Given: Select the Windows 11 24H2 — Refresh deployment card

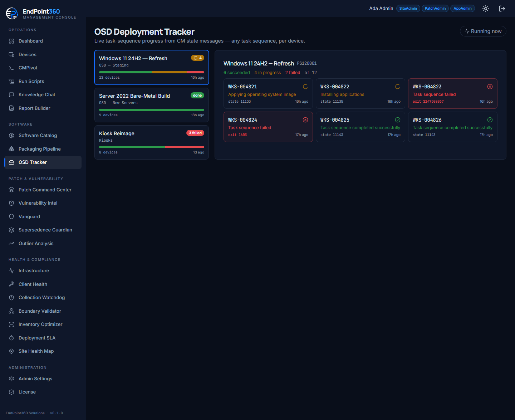Looking at the screenshot, I should click(x=152, y=68).
